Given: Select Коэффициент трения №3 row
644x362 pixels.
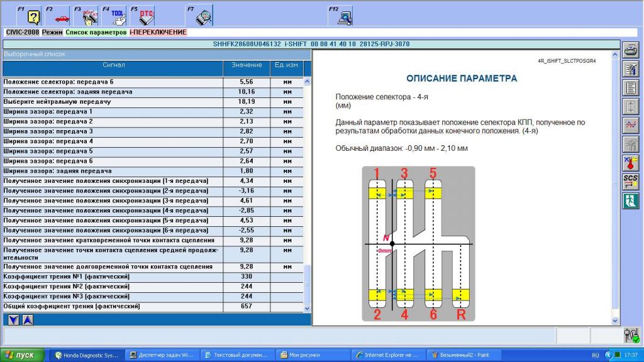Looking at the screenshot, I should (153, 297).
